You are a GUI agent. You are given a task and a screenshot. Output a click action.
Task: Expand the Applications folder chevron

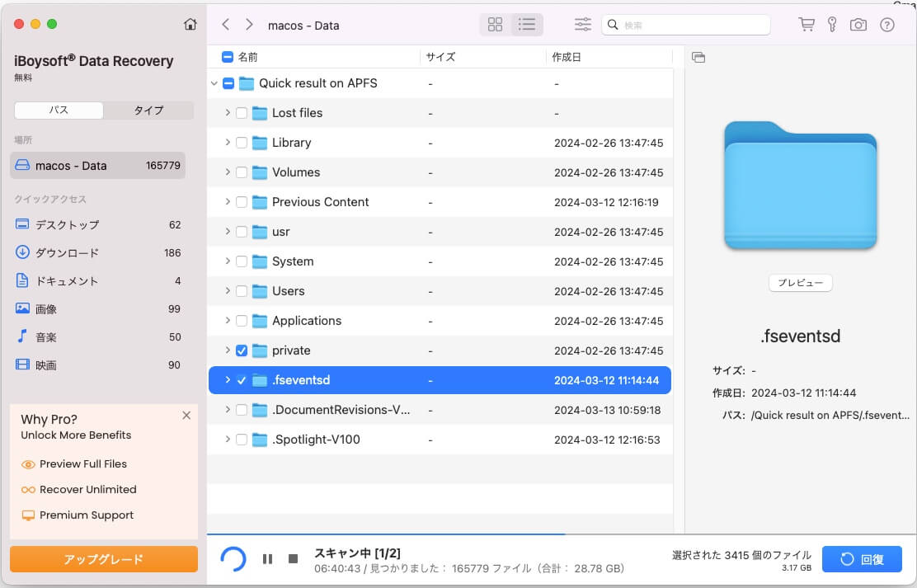pyautogui.click(x=228, y=321)
